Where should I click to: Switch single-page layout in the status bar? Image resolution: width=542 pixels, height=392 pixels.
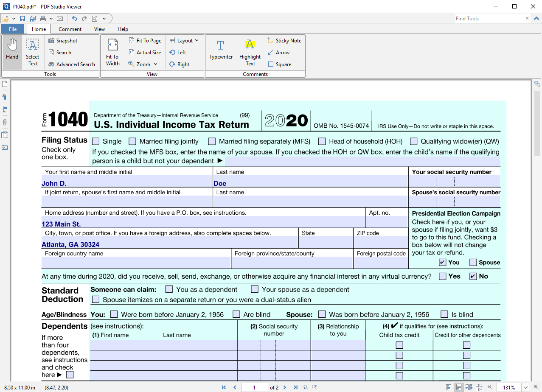tap(449, 387)
